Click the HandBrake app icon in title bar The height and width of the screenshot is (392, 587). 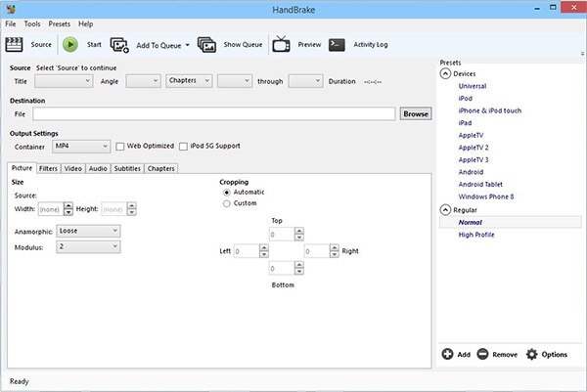point(11,9)
